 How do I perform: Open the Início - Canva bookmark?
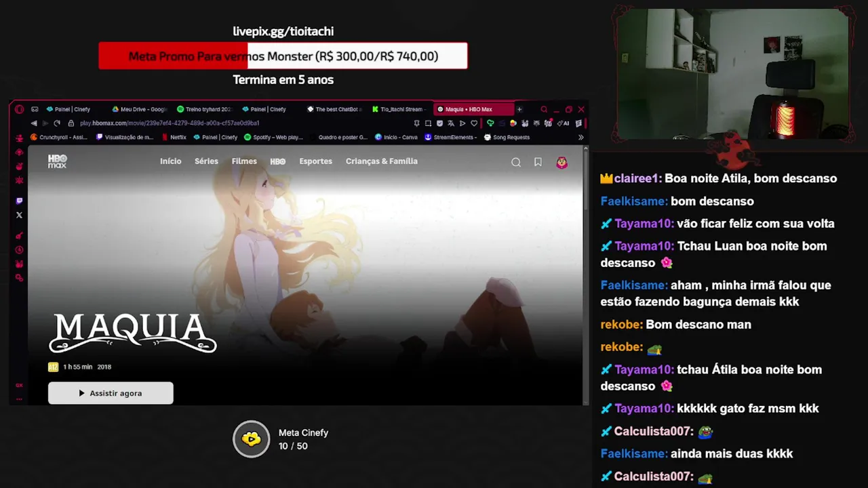[396, 137]
